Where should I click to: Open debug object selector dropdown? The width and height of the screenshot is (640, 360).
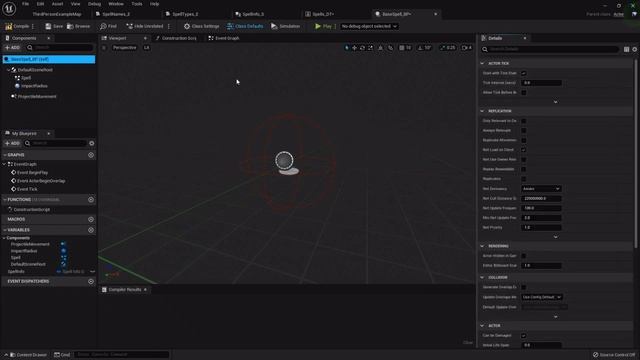[x=369, y=26]
